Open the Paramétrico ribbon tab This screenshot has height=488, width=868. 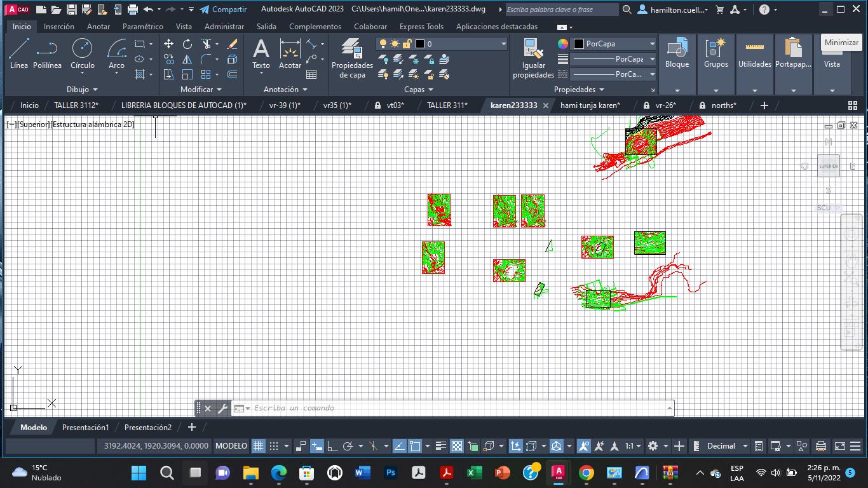point(143,27)
